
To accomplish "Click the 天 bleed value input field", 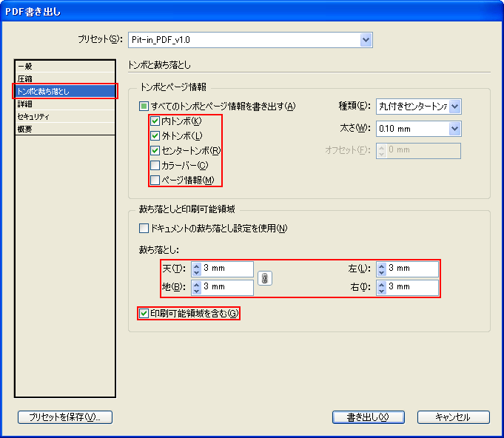I will click(x=227, y=269).
